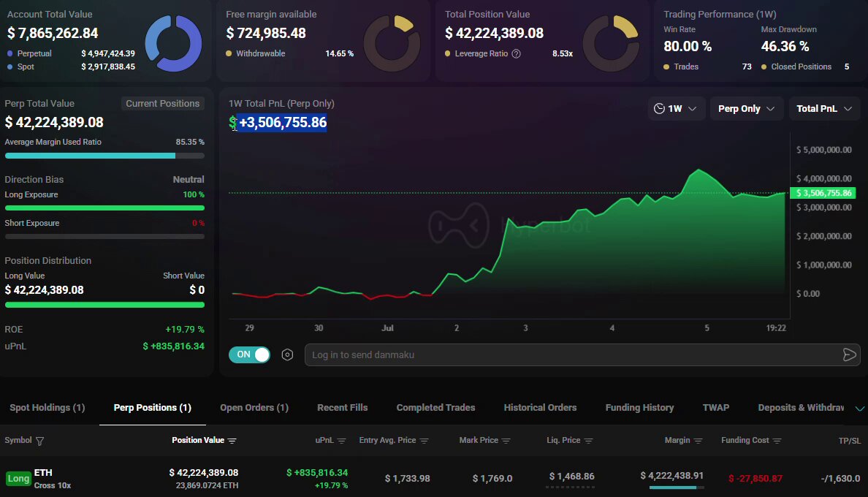Screen dimensions: 868x497
Task: View the Historical Orders tab
Action: (x=540, y=407)
